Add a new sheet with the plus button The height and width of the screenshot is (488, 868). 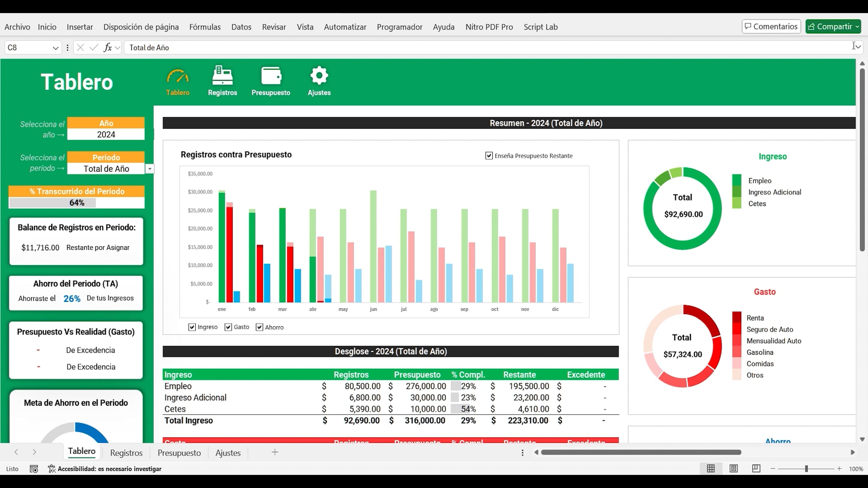(x=275, y=452)
